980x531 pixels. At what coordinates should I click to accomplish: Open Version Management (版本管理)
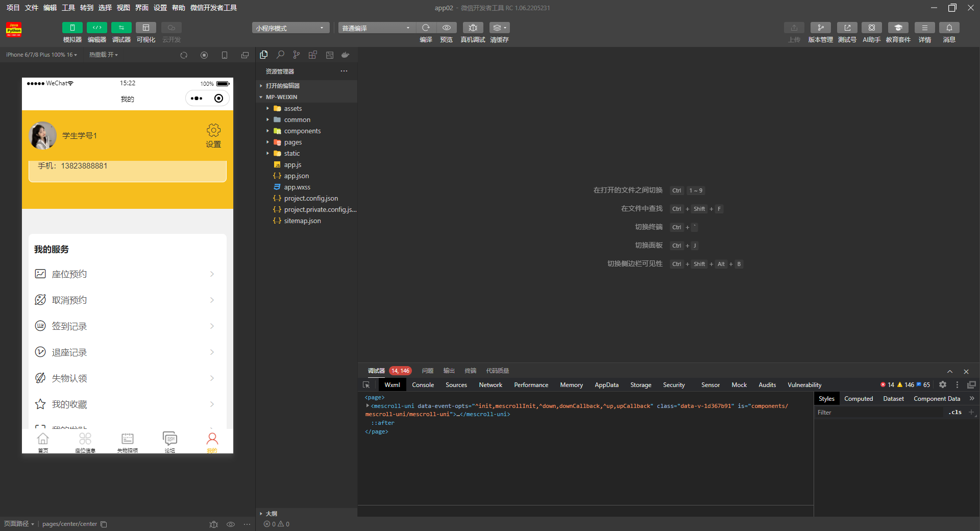(820, 28)
